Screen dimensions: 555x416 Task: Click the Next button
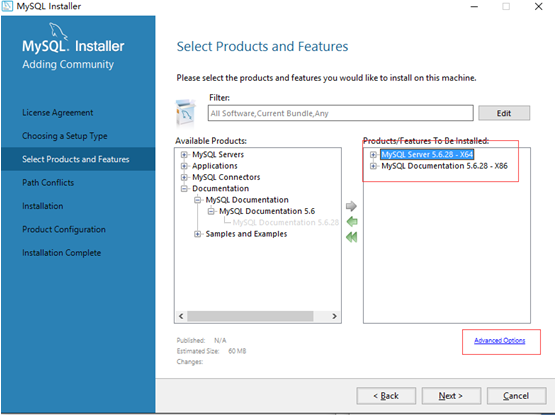451,396
